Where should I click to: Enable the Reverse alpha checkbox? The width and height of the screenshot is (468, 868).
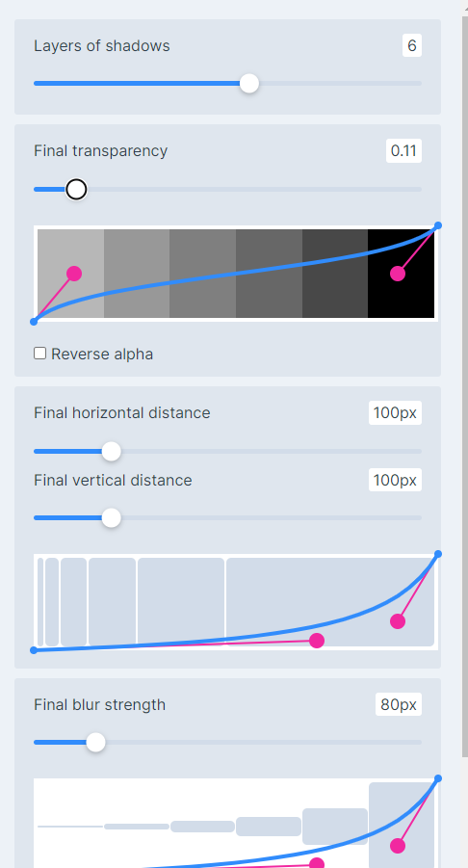pyautogui.click(x=39, y=354)
